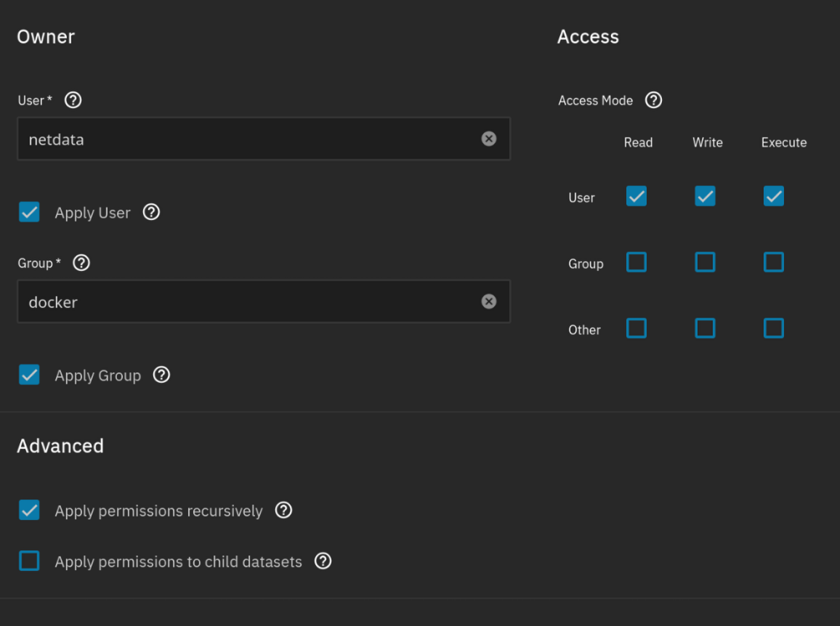Click the help icon next to User label
Image resolution: width=840 pixels, height=626 pixels.
(73, 100)
